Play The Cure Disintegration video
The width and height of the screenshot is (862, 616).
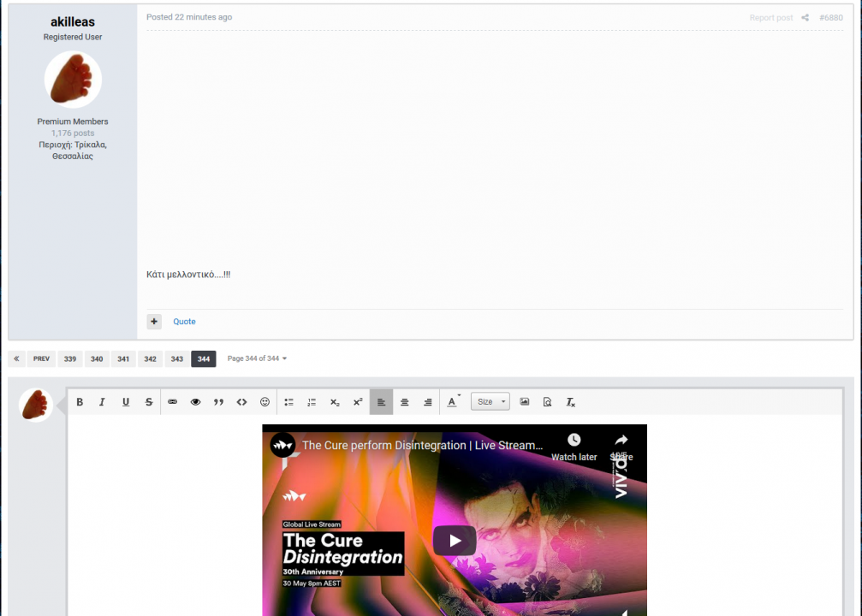455,541
